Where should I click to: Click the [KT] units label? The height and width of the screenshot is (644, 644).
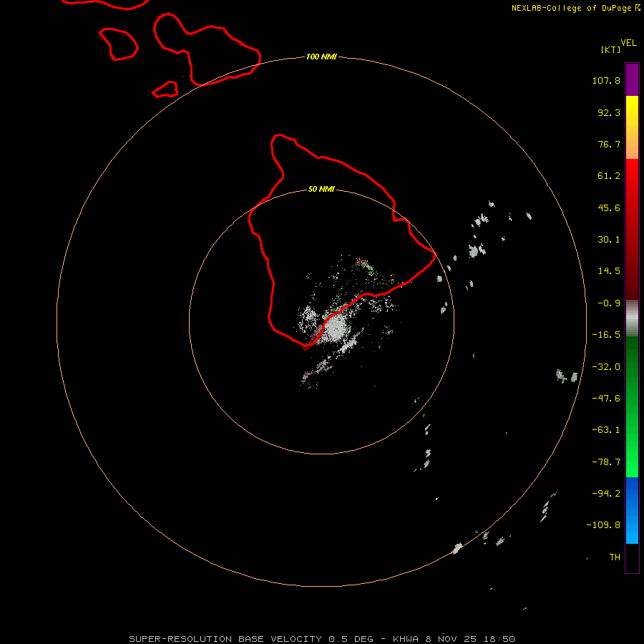point(611,49)
